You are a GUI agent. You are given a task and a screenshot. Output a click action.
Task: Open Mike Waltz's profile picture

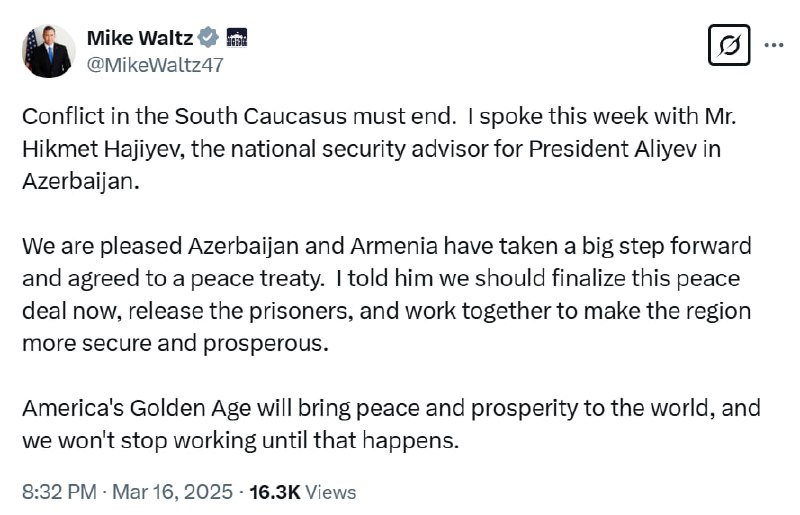click(49, 51)
